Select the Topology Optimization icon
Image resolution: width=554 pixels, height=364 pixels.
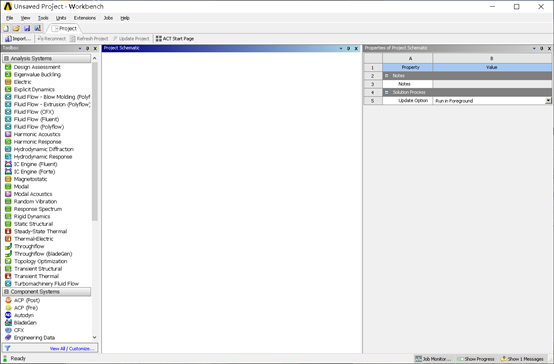[x=8, y=261]
